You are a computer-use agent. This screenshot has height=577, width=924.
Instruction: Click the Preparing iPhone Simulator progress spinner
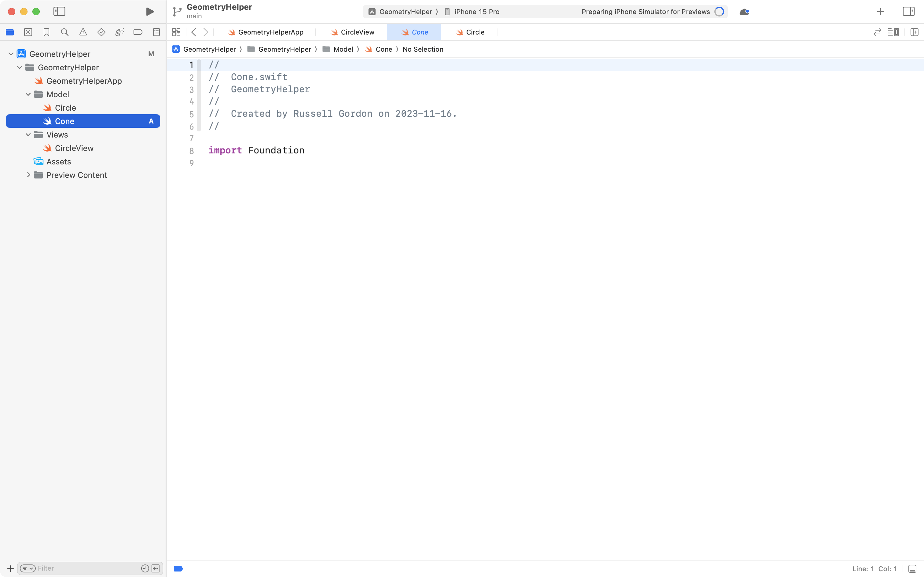[720, 11]
